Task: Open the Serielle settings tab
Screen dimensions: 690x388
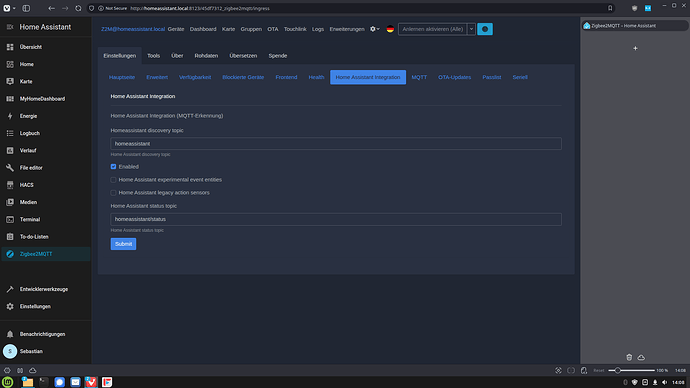Action: click(x=520, y=77)
